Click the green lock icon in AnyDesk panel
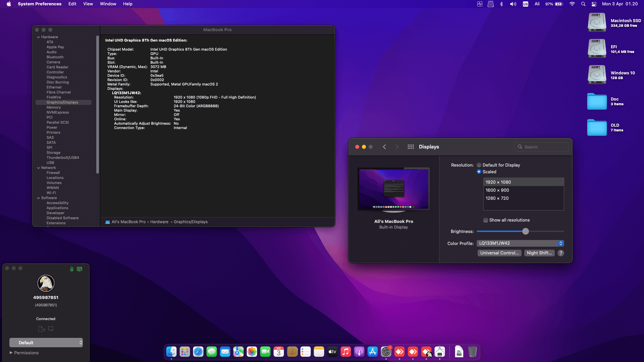 [x=71, y=269]
